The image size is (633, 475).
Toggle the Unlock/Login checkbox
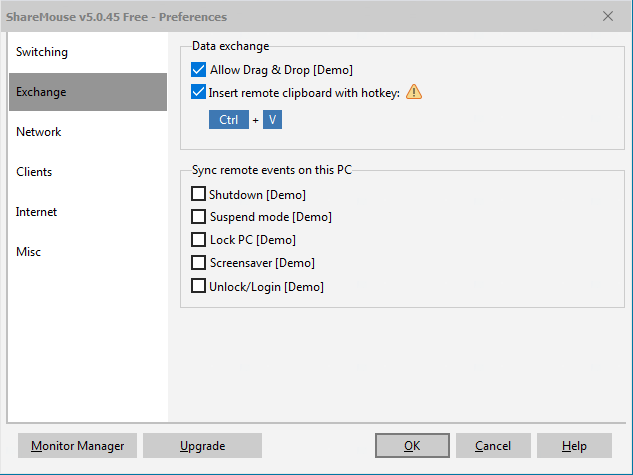pyautogui.click(x=198, y=286)
